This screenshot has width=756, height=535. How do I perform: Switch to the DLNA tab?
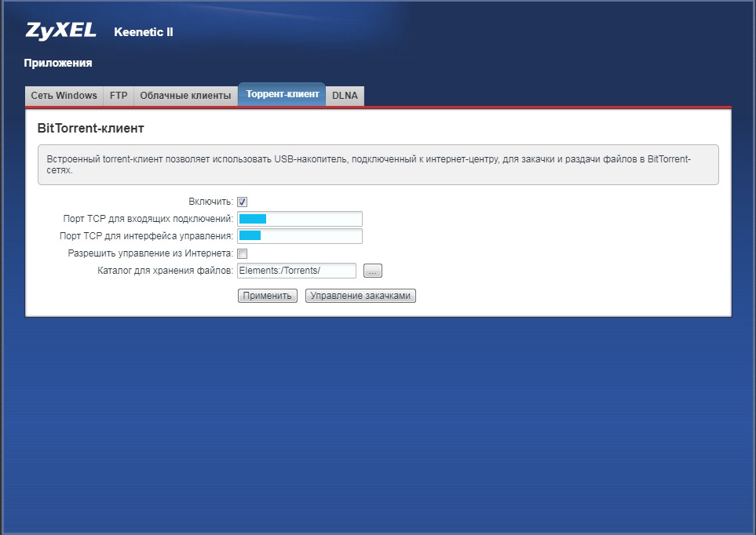tap(345, 96)
